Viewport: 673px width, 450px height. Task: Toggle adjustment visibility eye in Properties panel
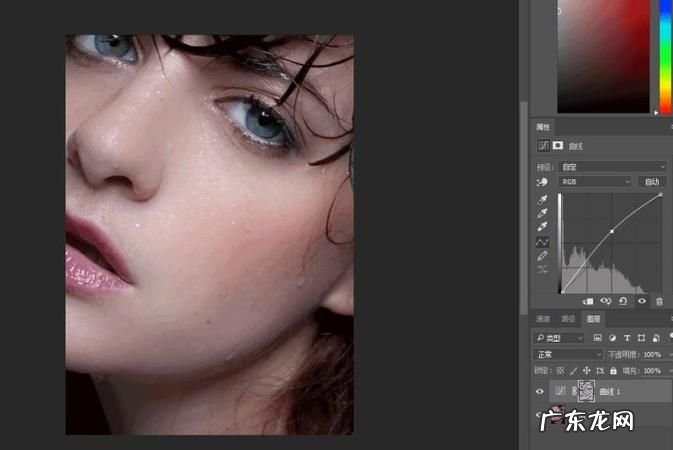coord(642,301)
